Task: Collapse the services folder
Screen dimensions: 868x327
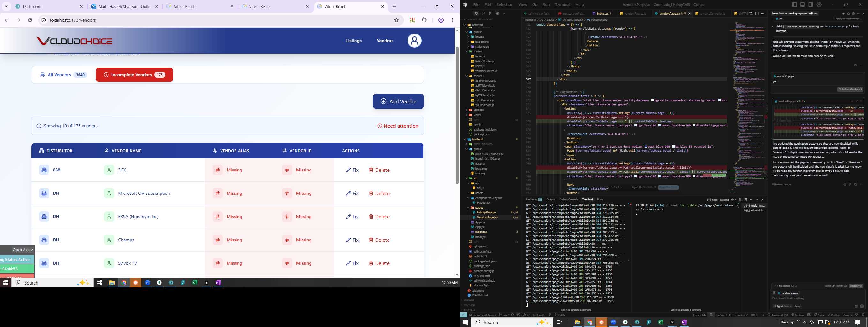Action: point(478,76)
